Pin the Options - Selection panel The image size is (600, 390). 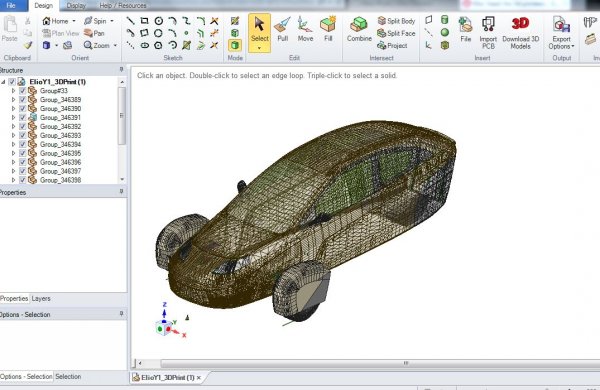click(121, 314)
